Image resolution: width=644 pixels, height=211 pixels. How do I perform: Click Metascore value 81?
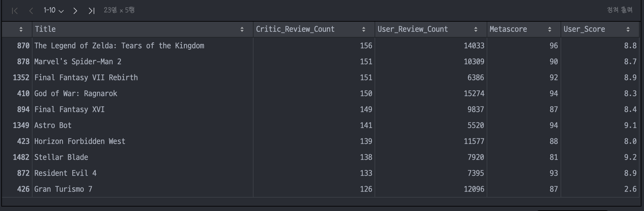tap(554, 157)
